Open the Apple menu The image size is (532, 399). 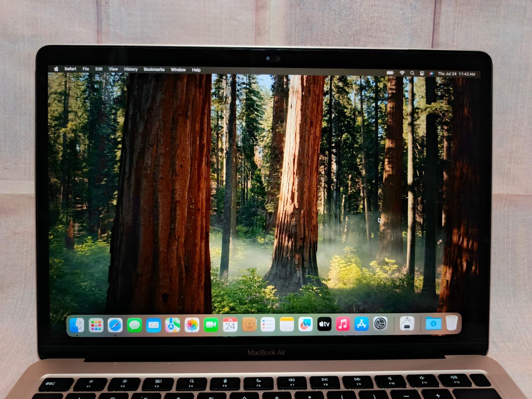[x=56, y=68]
